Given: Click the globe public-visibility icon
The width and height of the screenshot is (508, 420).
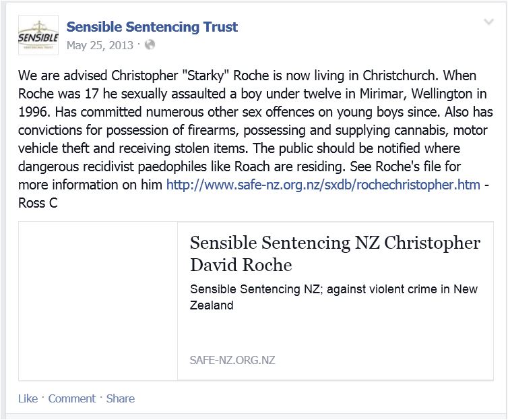Looking at the screenshot, I should (x=150, y=46).
